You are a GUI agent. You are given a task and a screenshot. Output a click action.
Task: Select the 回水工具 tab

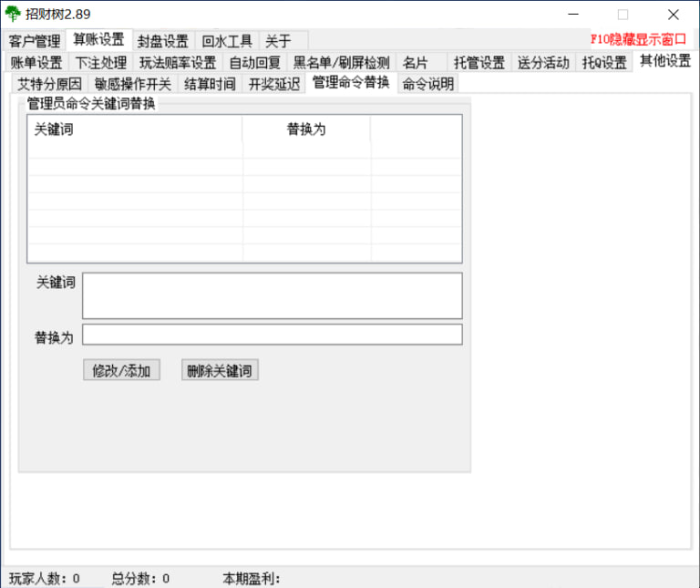click(x=227, y=41)
